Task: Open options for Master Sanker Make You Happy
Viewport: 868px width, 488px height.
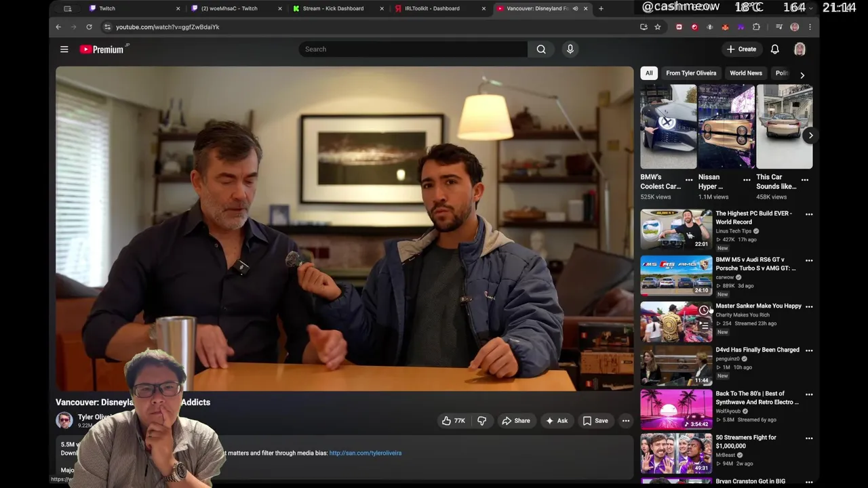Action: [x=808, y=306]
